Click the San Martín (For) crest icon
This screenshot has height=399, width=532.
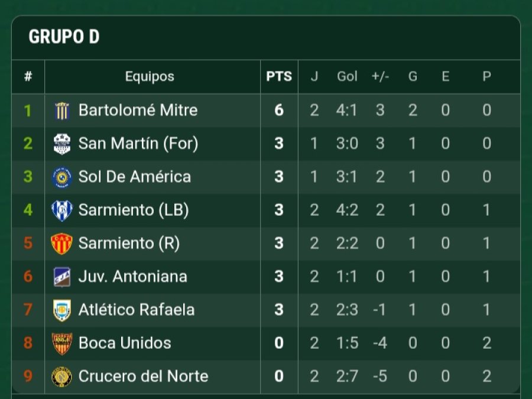62,144
